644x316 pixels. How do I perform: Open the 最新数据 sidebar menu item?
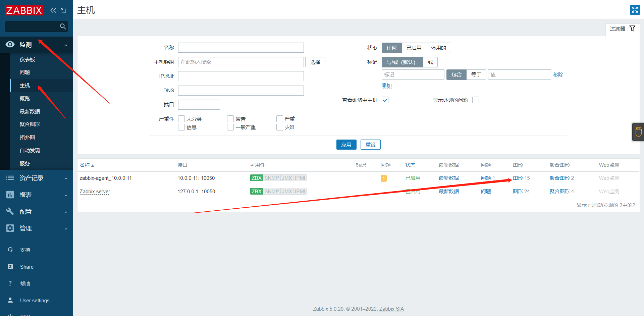42,112
